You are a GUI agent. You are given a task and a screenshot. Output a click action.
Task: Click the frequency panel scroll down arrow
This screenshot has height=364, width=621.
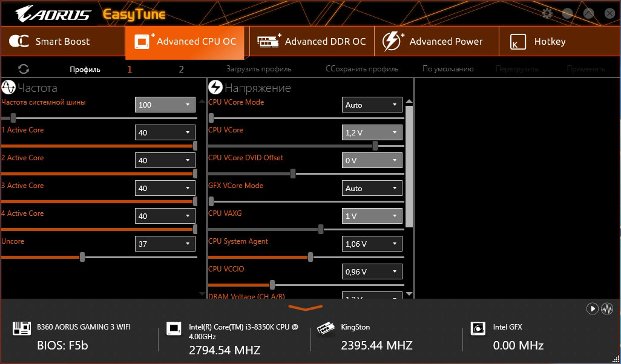(x=202, y=294)
